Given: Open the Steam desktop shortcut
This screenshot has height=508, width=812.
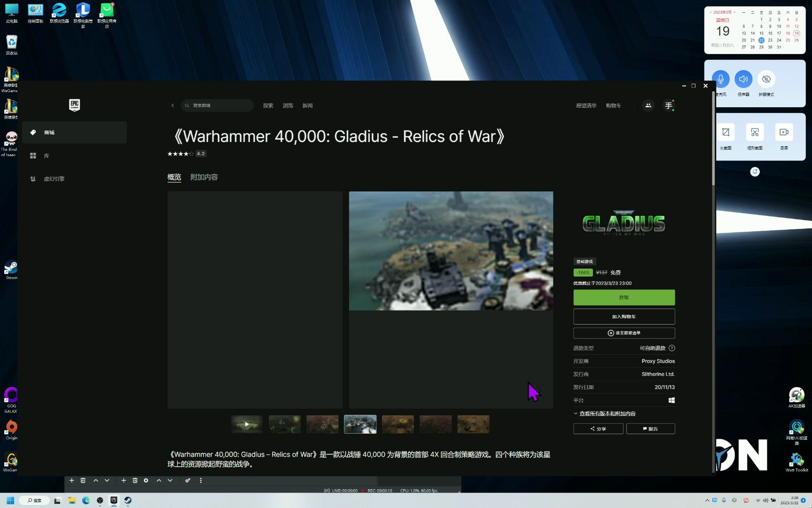Looking at the screenshot, I should coord(11,270).
